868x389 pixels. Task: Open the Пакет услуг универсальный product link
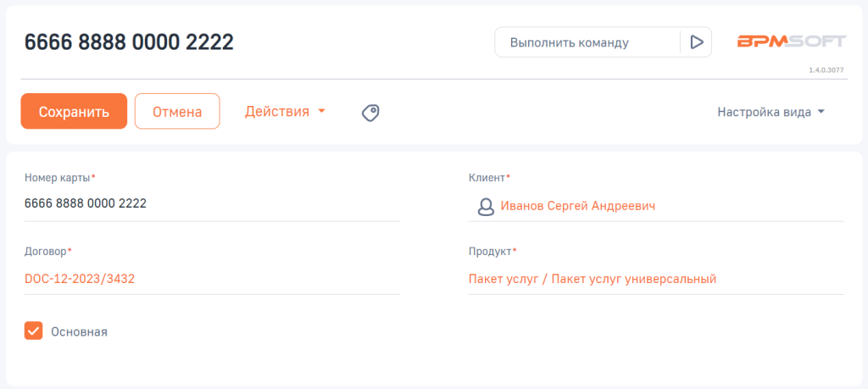coord(593,278)
